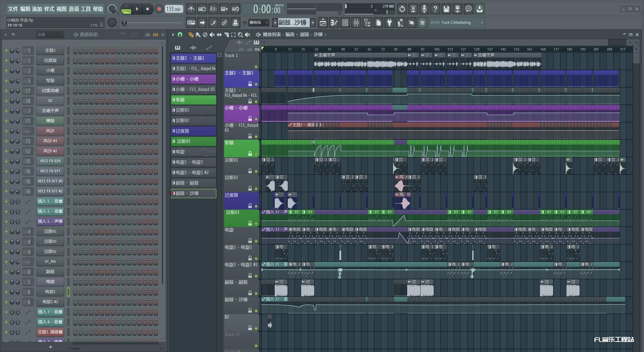Open the 选项 menu
Viewport: 644px width, 352px height.
click(x=74, y=9)
